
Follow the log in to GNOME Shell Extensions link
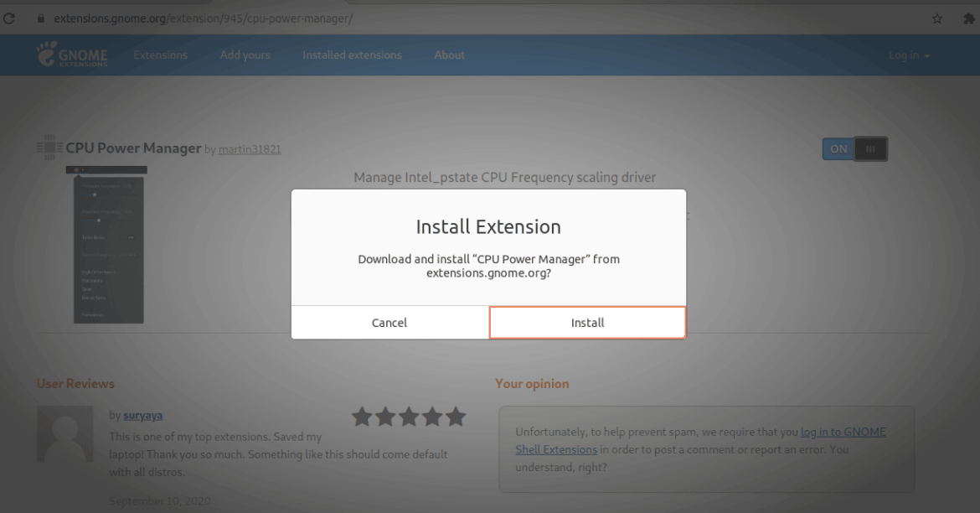click(x=843, y=432)
